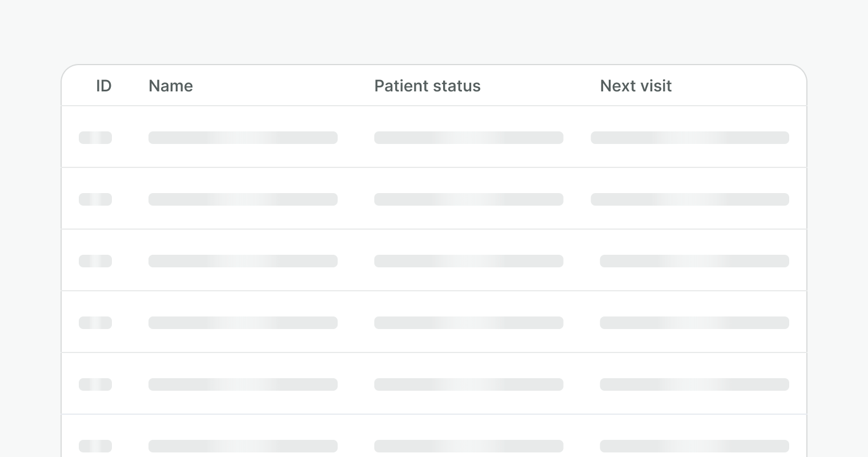868x457 pixels.
Task: Click third row's ID placeholder
Action: [95, 261]
